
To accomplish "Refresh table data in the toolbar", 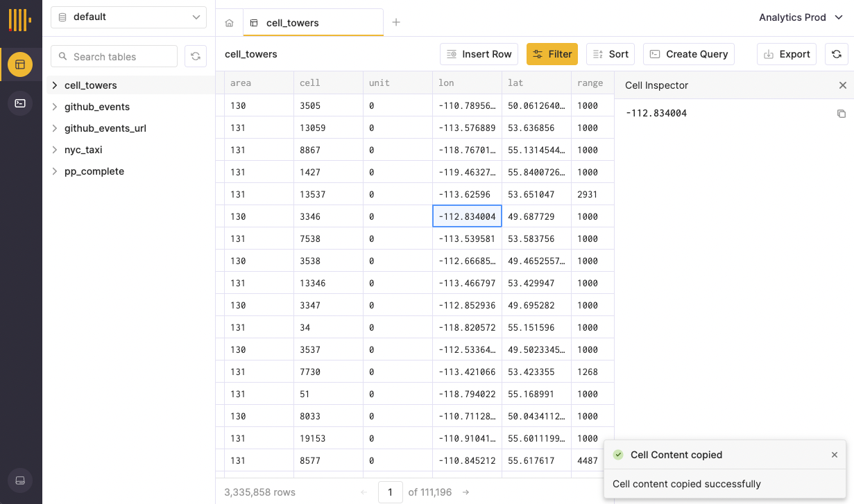I will tap(836, 54).
